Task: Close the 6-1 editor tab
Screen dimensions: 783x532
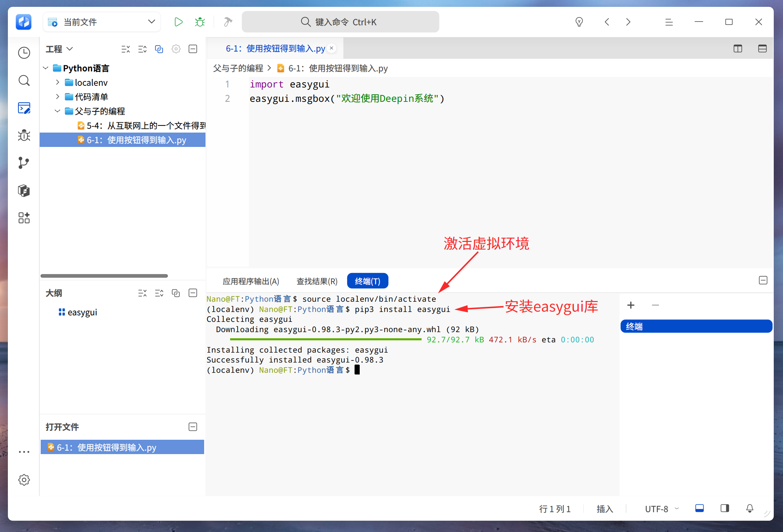Action: [x=331, y=48]
